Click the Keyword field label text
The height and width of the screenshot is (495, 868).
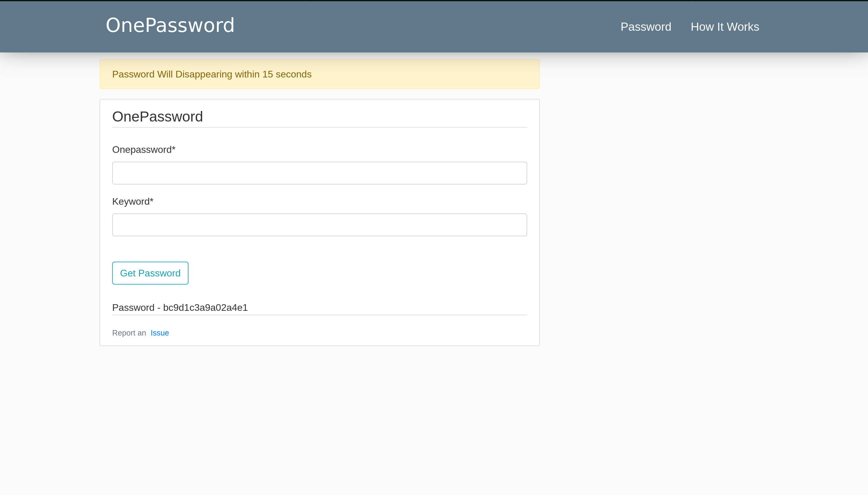pyautogui.click(x=131, y=202)
